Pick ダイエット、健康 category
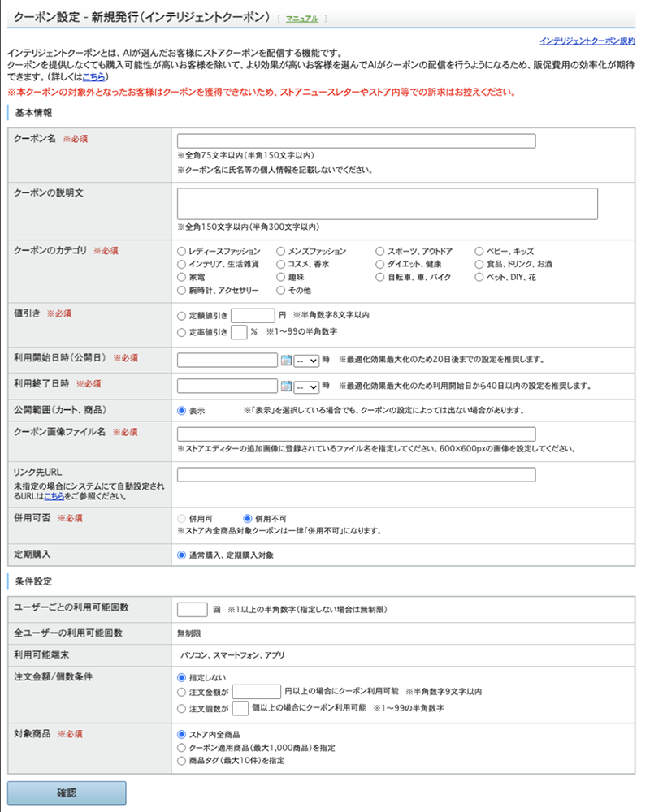The image size is (650, 812). 380,264
